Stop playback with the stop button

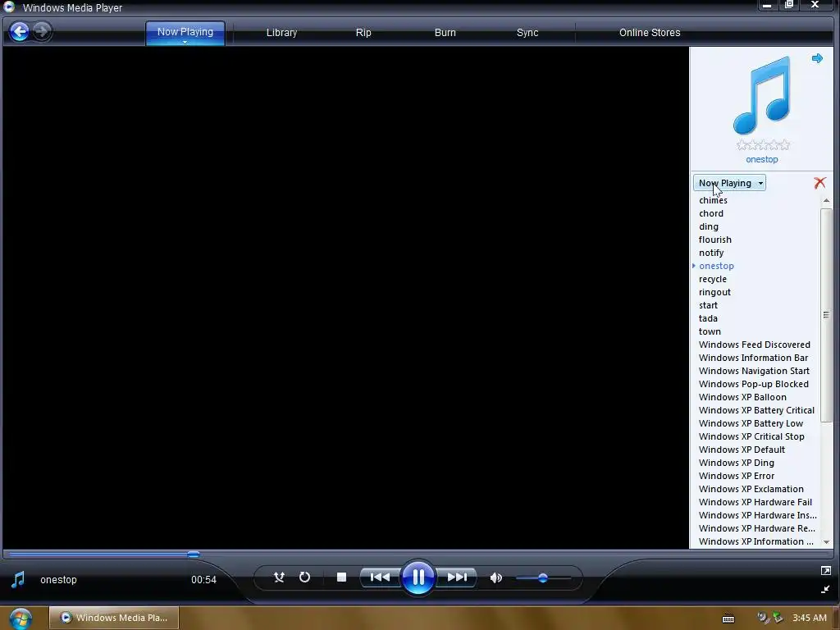(x=341, y=577)
